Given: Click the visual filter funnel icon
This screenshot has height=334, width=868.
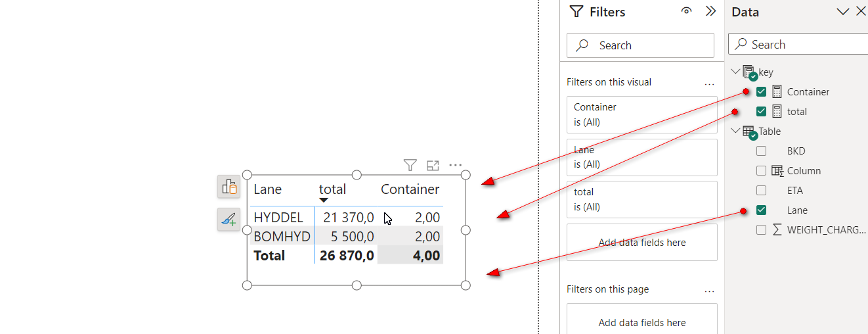Looking at the screenshot, I should tap(410, 165).
